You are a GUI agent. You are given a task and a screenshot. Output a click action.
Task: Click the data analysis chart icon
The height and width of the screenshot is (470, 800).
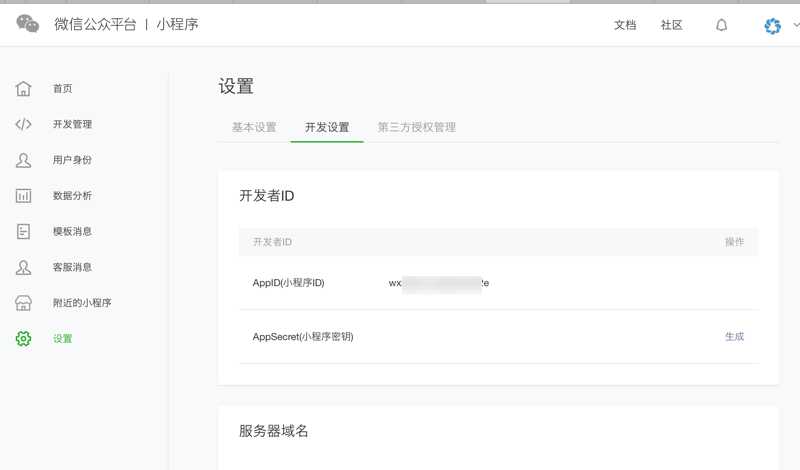pyautogui.click(x=24, y=196)
